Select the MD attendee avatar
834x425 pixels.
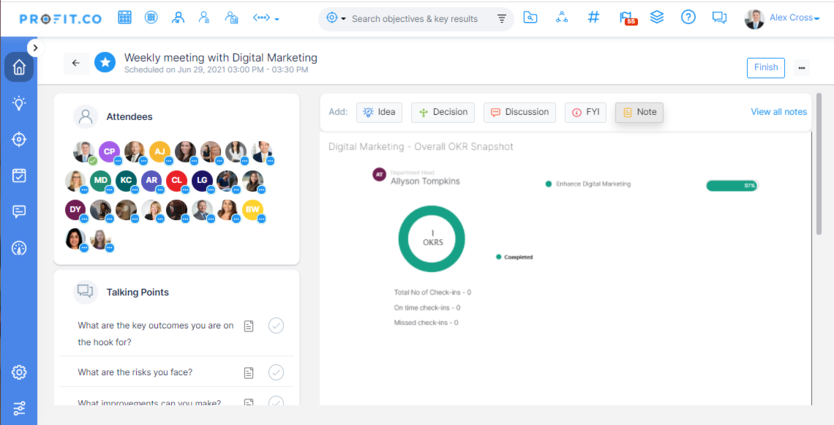tap(101, 181)
